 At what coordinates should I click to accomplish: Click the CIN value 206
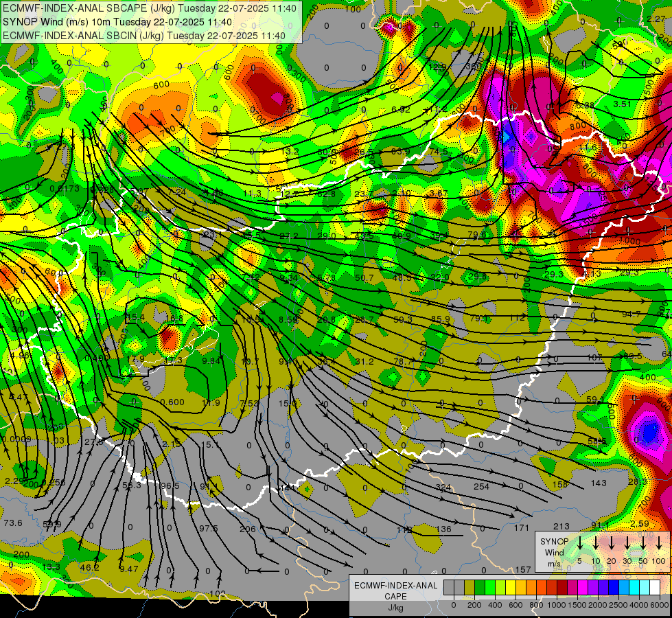(247, 529)
